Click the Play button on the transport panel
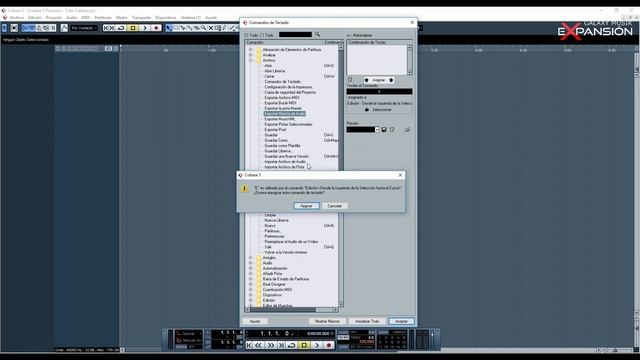Screen dimensions: 640x360 (x=317, y=345)
